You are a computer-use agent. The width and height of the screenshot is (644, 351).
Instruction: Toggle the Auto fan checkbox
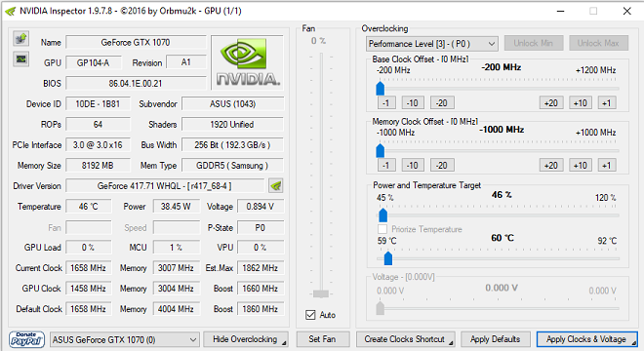pos(310,315)
